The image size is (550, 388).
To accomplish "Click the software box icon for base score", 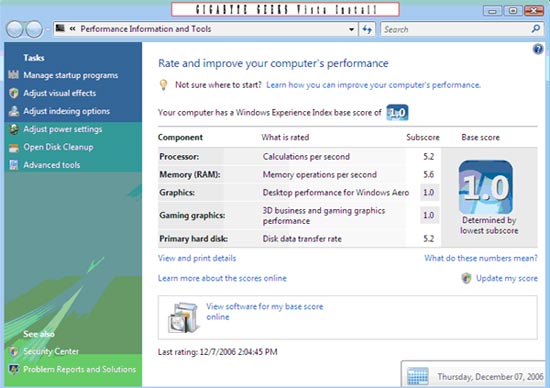I will [x=183, y=317].
